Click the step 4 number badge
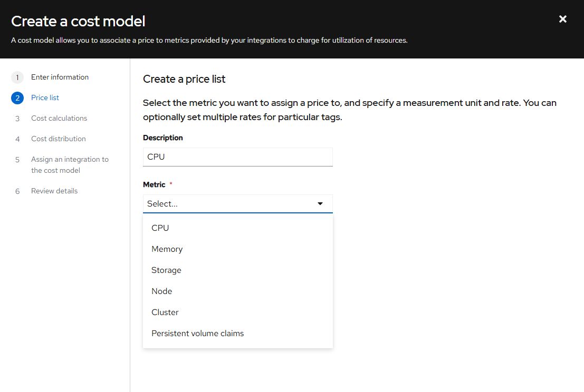 17,139
